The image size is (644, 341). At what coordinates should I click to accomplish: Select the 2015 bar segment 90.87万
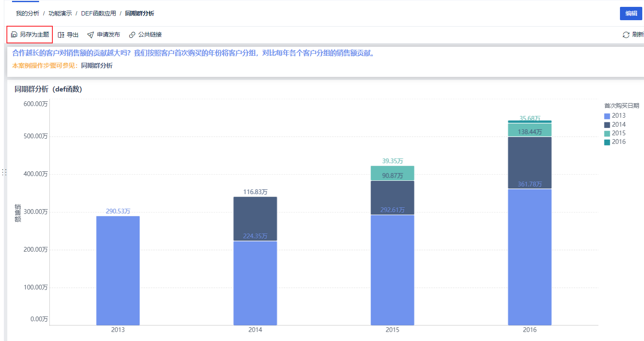(392, 198)
